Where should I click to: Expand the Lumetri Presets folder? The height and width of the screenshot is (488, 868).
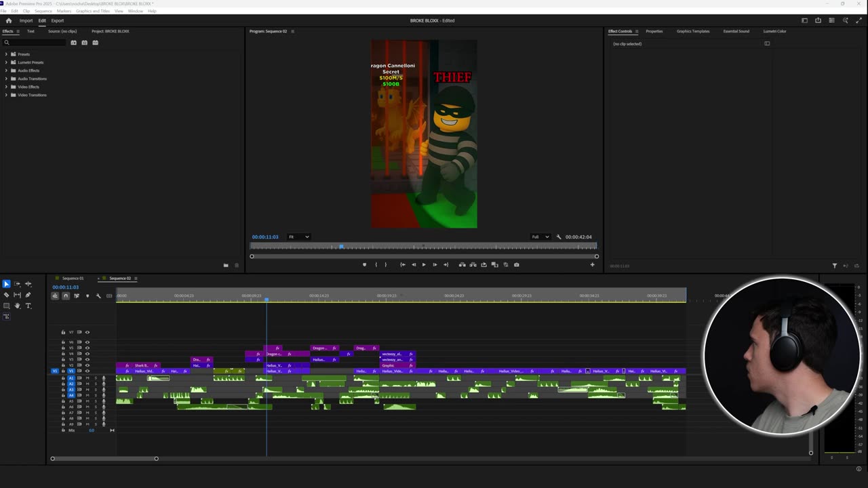[x=6, y=62]
